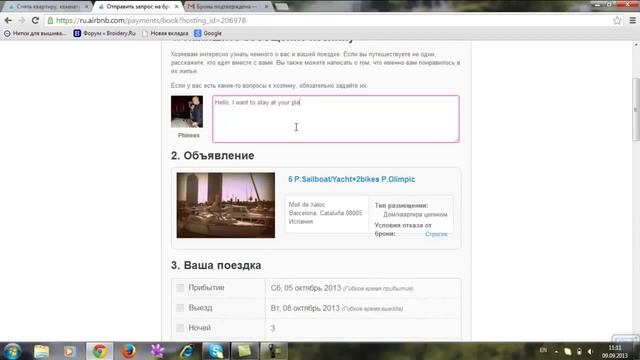Click the message text area to host
Screen dimensions: 640x360
pyautogui.click(x=336, y=119)
